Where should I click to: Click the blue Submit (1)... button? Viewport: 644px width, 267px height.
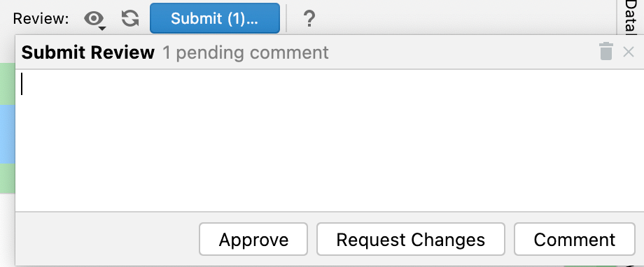(x=215, y=18)
